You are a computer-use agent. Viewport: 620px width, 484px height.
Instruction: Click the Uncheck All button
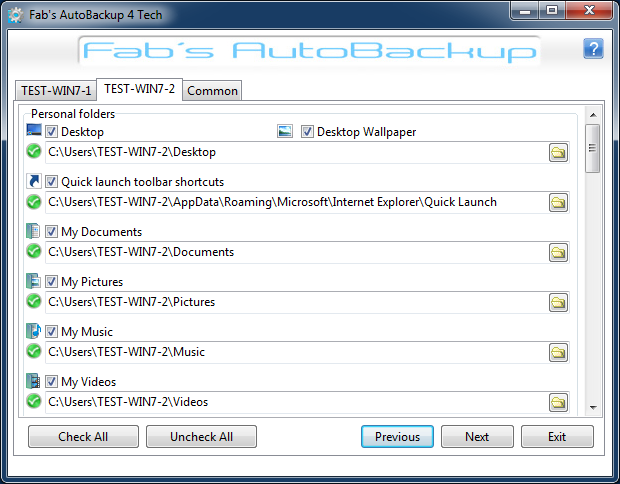pyautogui.click(x=201, y=437)
